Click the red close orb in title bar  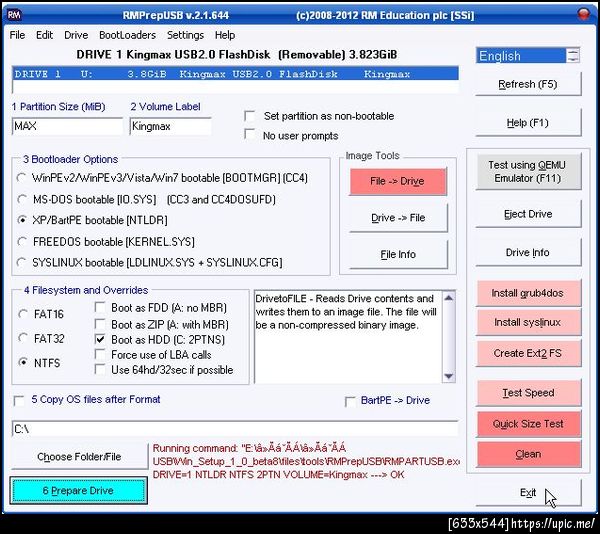584,15
